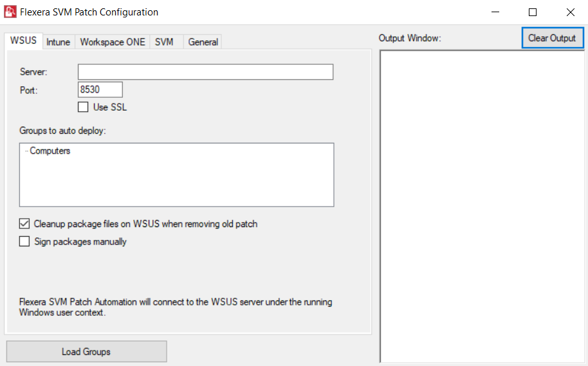Uncheck Cleanup package files on WSUS option
This screenshot has height=366, width=588.
click(x=24, y=224)
